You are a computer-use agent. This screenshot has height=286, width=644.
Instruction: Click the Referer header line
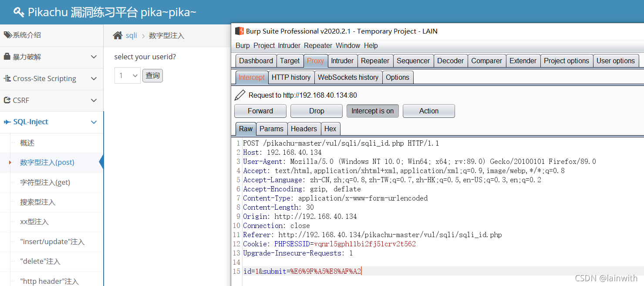click(372, 235)
